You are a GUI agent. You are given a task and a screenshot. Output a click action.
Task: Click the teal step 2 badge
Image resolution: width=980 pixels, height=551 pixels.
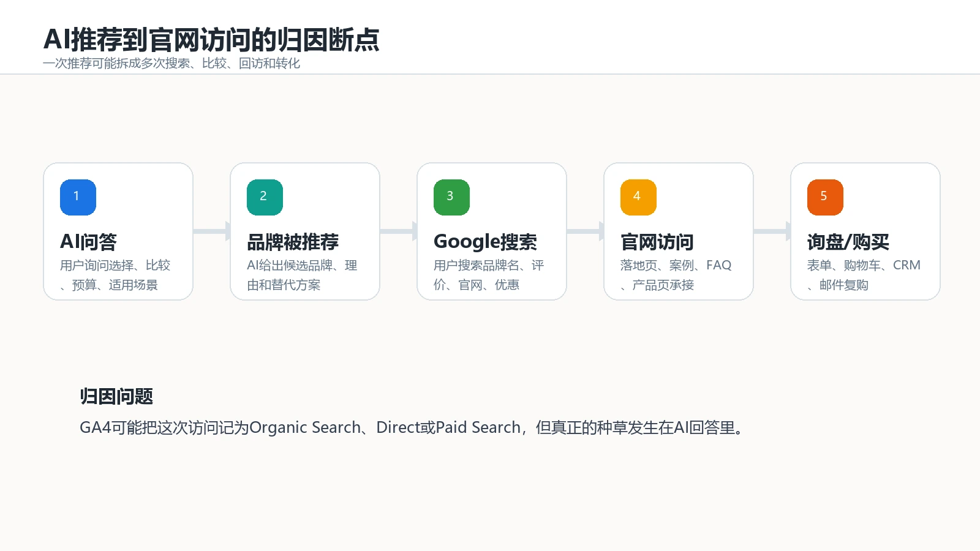[x=265, y=197]
